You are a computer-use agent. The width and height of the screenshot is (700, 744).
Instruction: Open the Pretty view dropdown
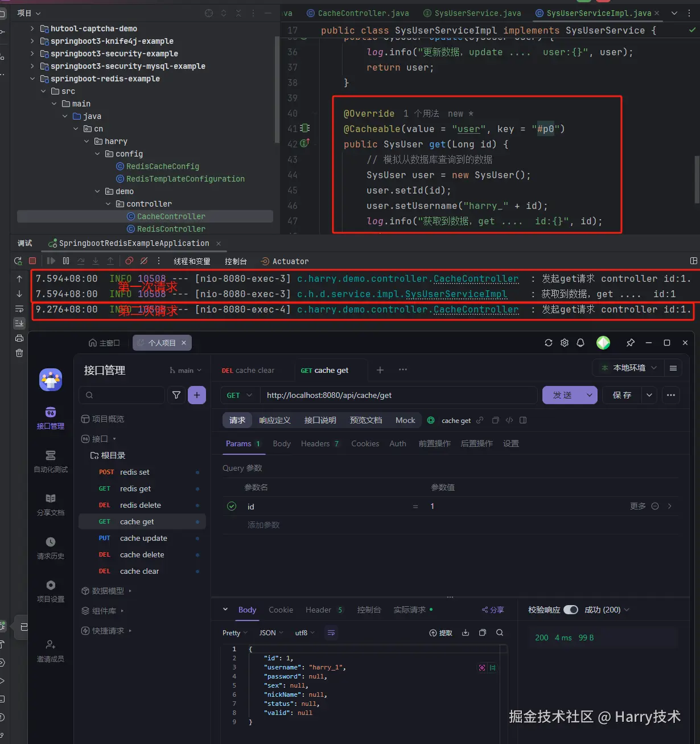(x=234, y=633)
